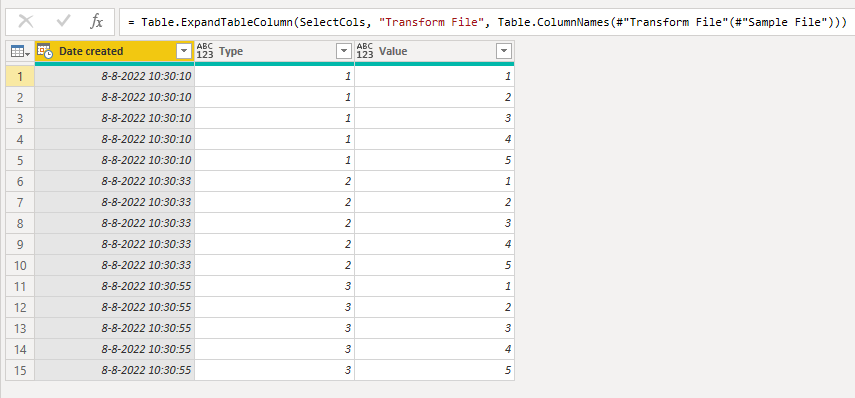This screenshot has height=398, width=855.
Task: Click Value cell in row 15
Action: click(x=434, y=370)
